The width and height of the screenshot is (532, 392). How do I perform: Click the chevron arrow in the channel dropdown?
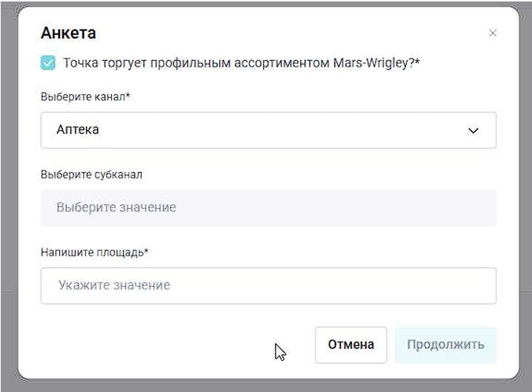click(x=473, y=131)
